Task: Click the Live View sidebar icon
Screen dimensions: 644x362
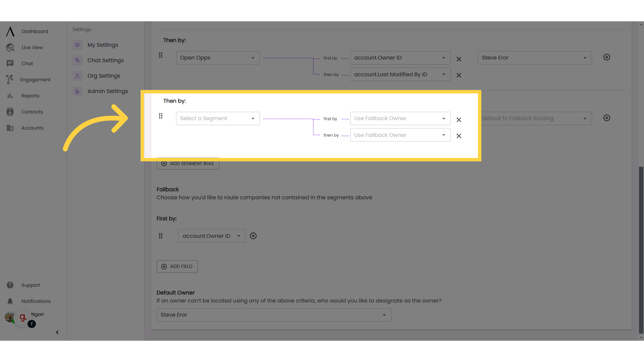Action: 10,48
